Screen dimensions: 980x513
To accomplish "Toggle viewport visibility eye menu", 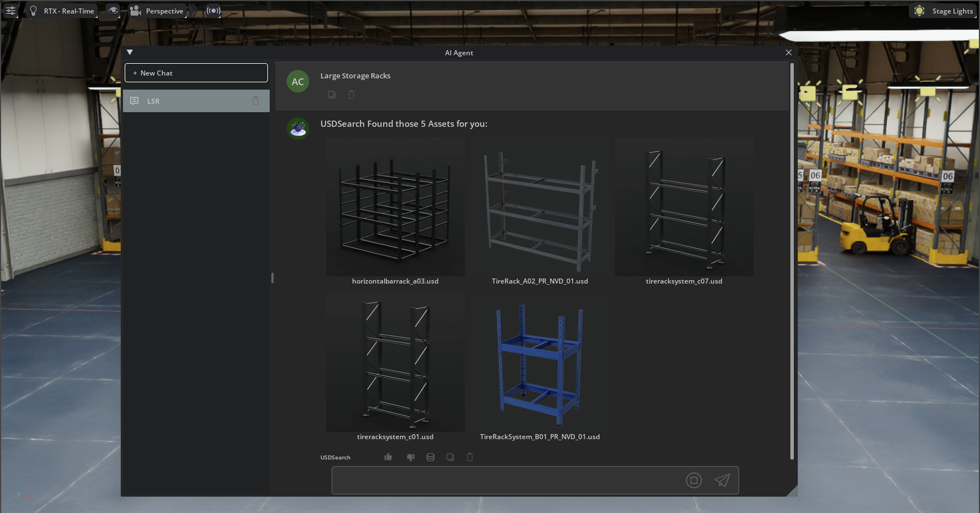I will coord(113,11).
